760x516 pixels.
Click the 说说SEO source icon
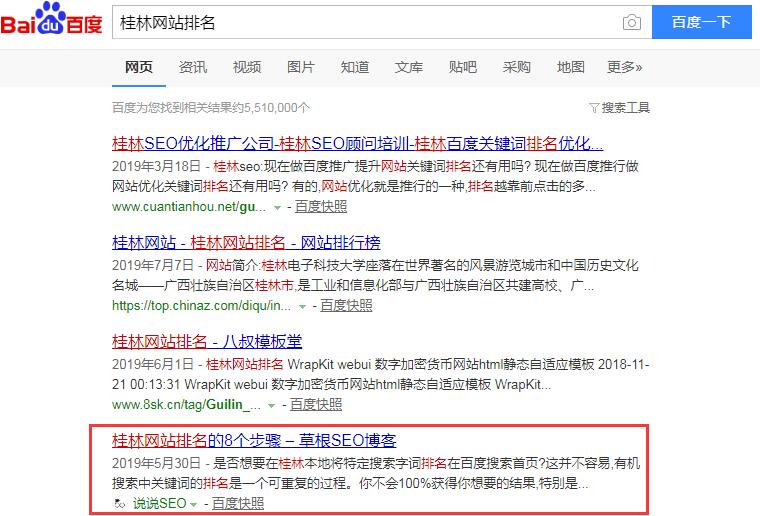click(x=120, y=503)
